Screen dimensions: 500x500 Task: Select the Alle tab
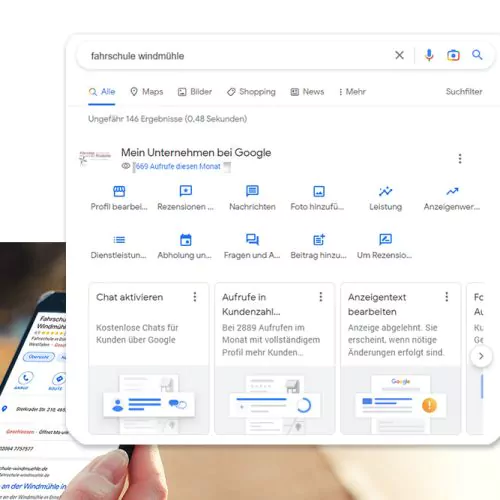pyautogui.click(x=102, y=92)
